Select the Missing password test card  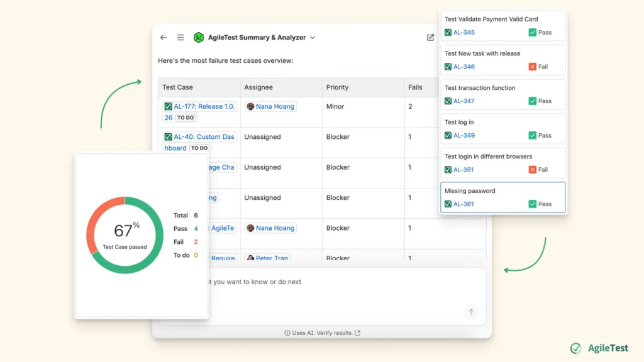502,197
